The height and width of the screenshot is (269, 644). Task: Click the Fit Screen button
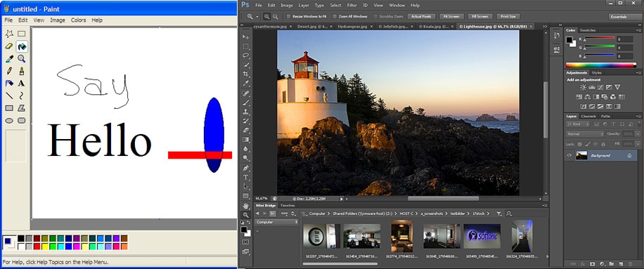[451, 16]
